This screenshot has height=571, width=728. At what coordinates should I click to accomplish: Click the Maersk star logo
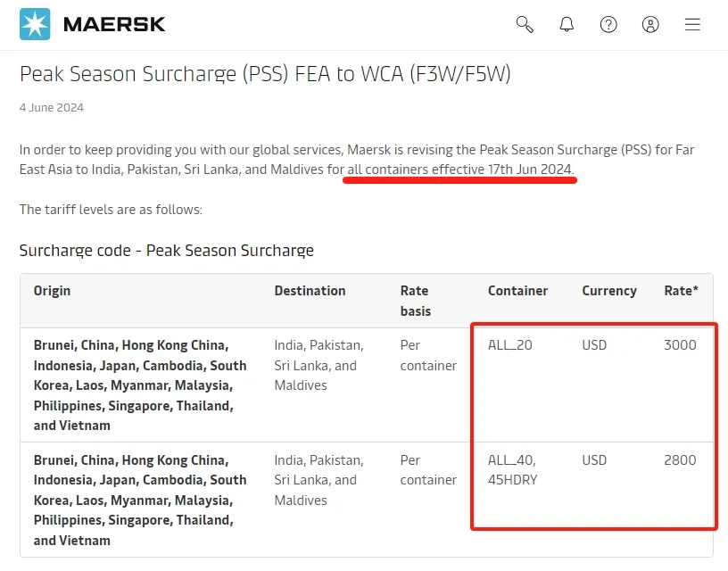(x=35, y=24)
